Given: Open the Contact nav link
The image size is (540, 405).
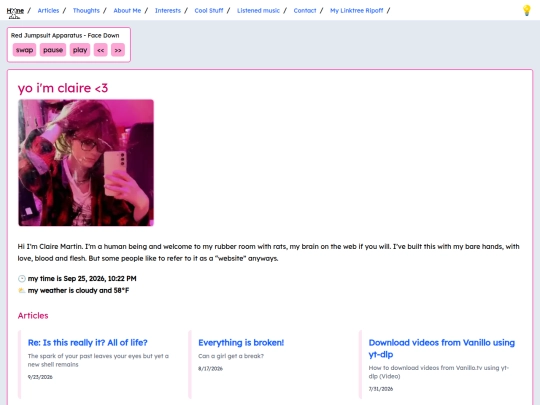Looking at the screenshot, I should pyautogui.click(x=305, y=11).
